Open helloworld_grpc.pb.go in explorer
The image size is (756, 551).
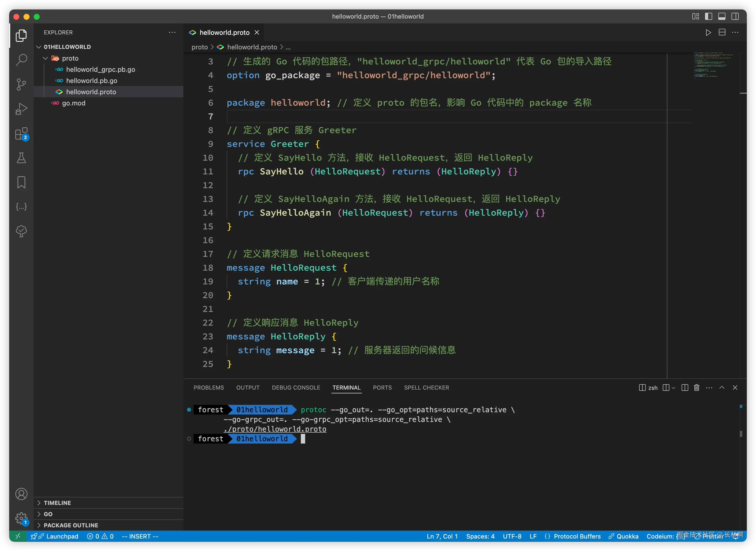[100, 69]
